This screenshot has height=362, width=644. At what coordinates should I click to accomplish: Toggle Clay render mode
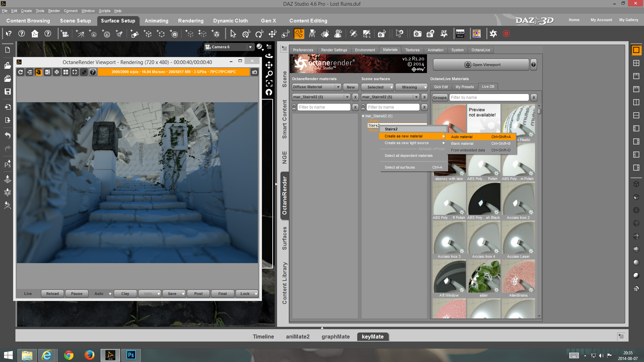tap(125, 294)
